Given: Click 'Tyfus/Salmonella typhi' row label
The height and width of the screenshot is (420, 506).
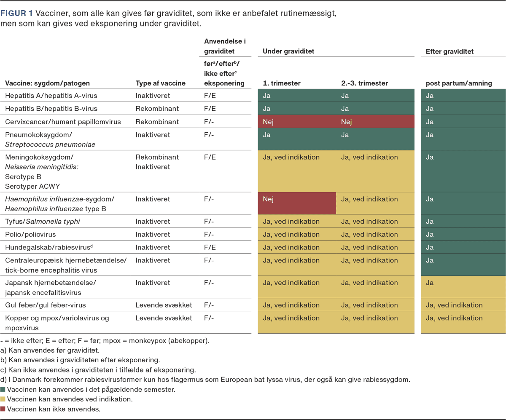Looking at the screenshot, I should coord(43,221).
